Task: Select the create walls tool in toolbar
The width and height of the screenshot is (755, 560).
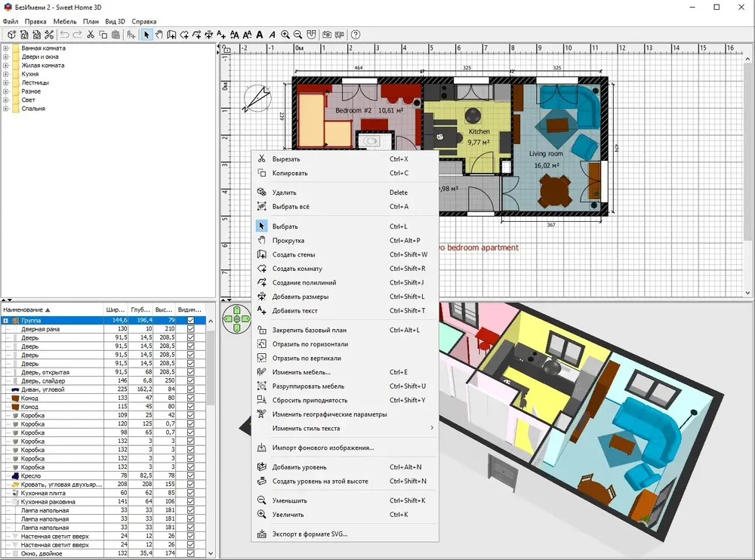Action: (x=171, y=35)
